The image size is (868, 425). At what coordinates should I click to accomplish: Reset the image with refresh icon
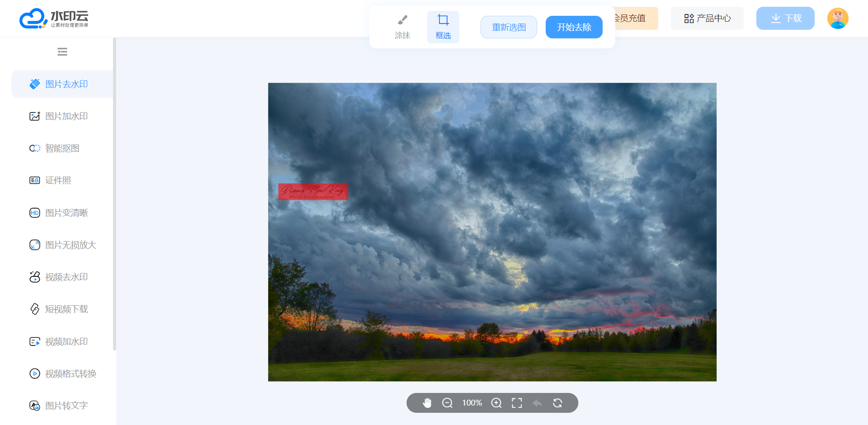(557, 403)
